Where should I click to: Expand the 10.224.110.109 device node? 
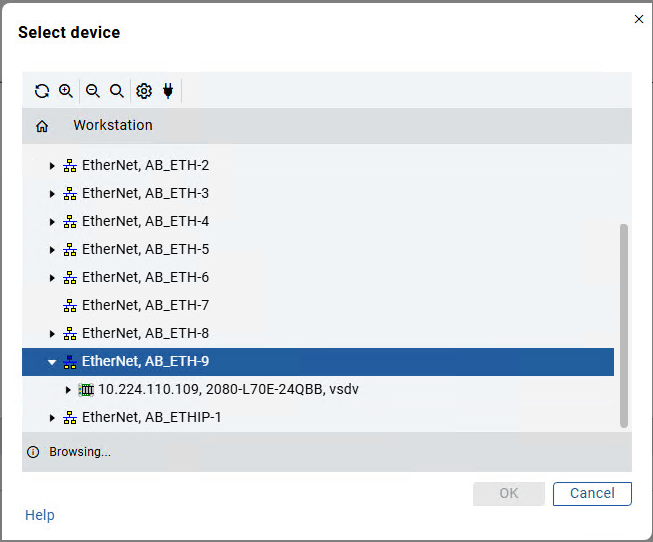click(x=68, y=389)
